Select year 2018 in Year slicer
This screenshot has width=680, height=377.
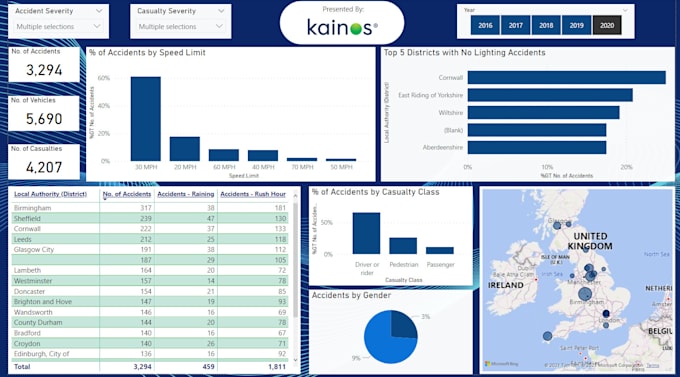(x=546, y=25)
